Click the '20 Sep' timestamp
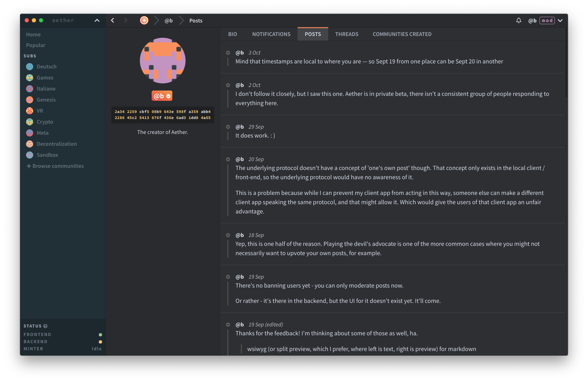588x382 pixels. [x=256, y=159]
